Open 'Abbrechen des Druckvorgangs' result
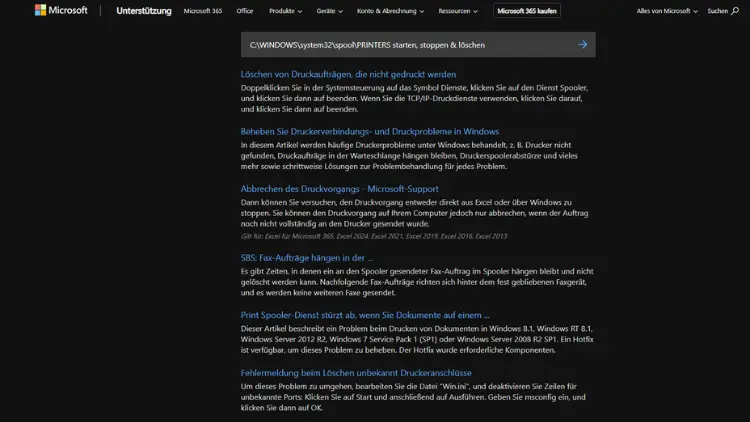The height and width of the screenshot is (422, 750). click(x=339, y=188)
